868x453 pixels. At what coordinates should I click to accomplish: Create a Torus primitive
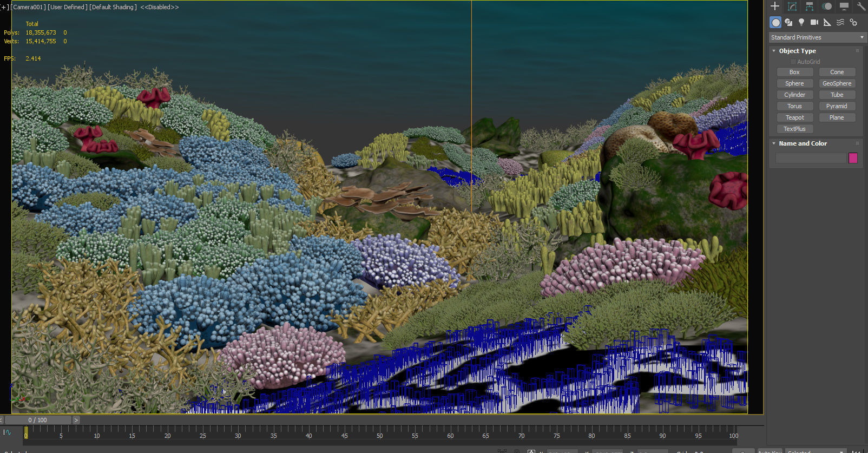[x=794, y=106]
